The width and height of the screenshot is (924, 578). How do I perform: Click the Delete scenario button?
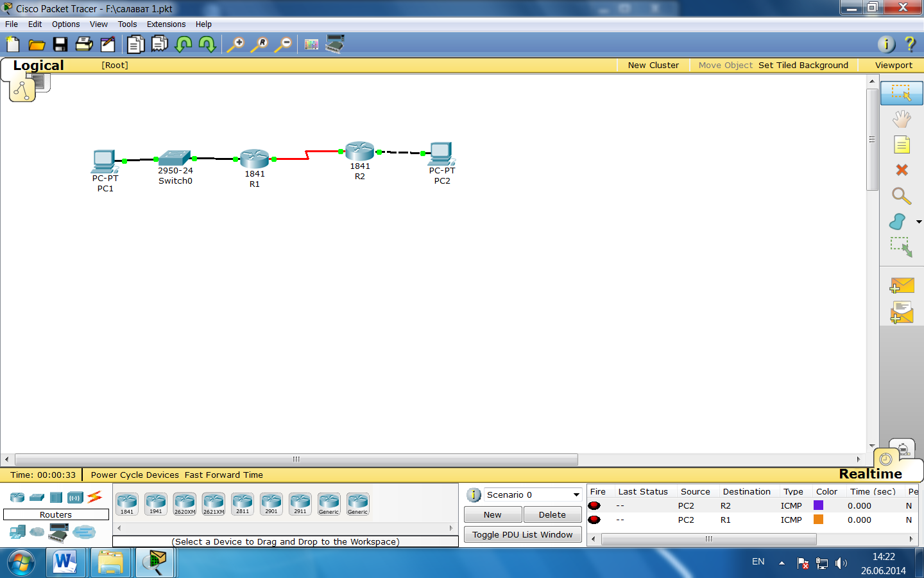(x=552, y=514)
